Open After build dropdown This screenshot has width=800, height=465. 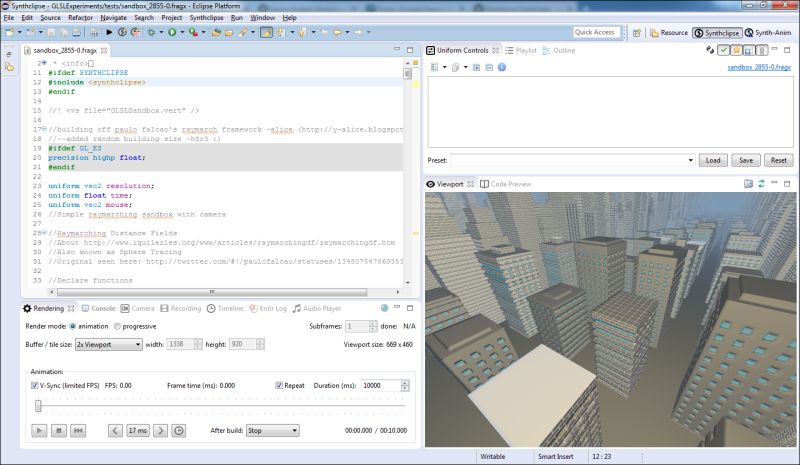272,430
